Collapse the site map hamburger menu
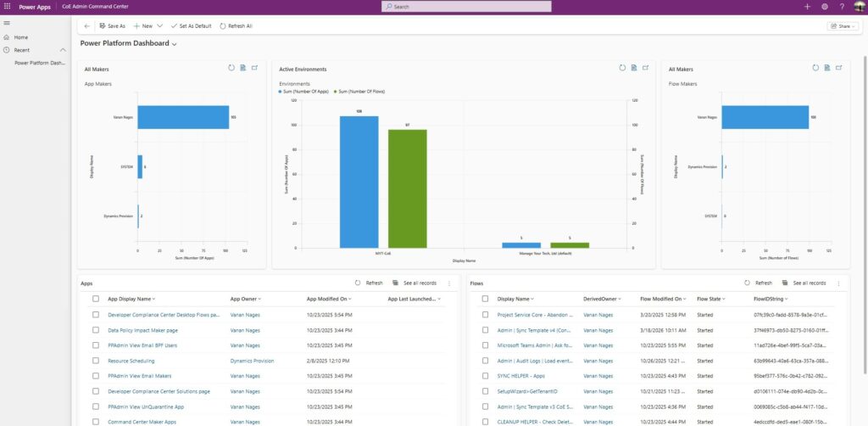This screenshot has height=426, width=868. coord(7,24)
